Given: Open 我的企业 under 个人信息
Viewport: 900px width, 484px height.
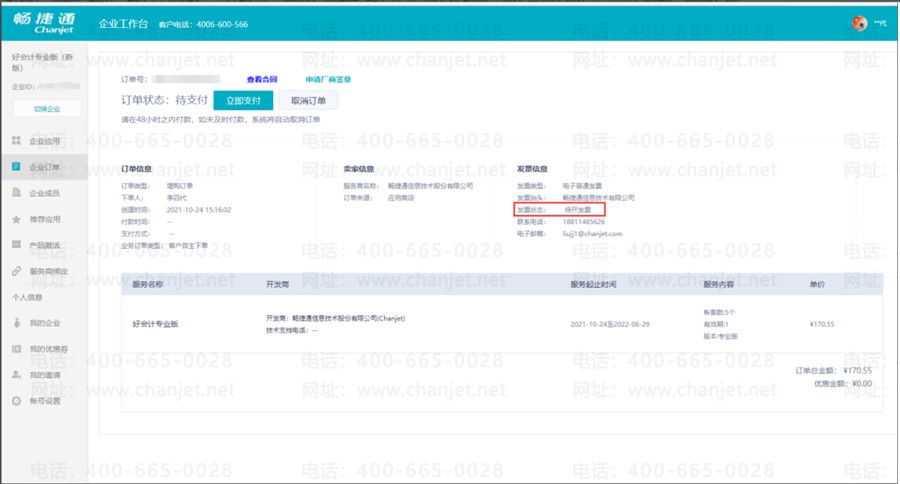Looking at the screenshot, I should [44, 323].
